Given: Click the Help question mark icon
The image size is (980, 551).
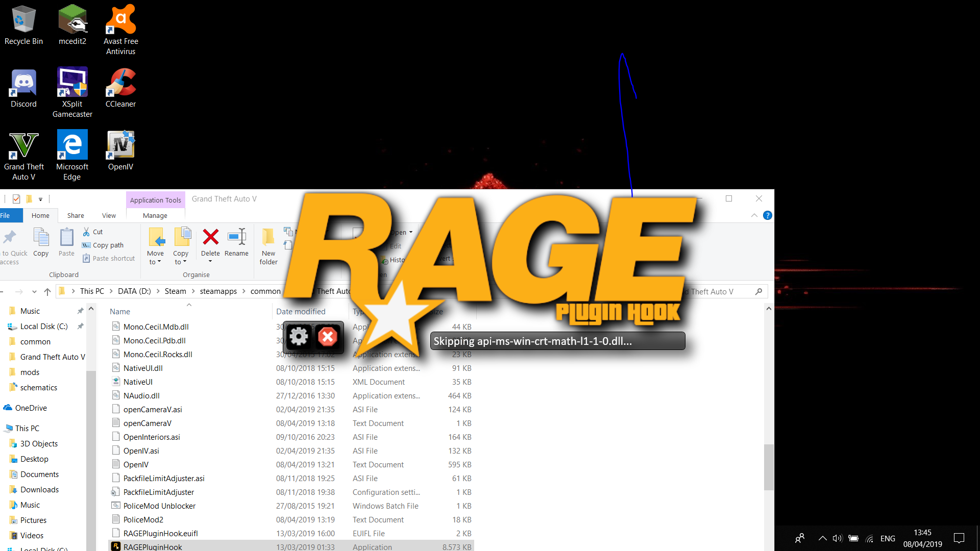Looking at the screenshot, I should point(767,215).
